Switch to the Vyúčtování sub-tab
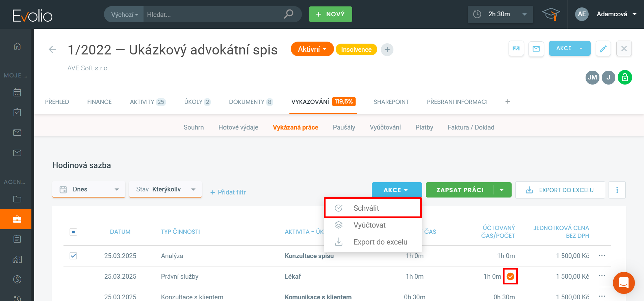The image size is (644, 301). click(385, 128)
